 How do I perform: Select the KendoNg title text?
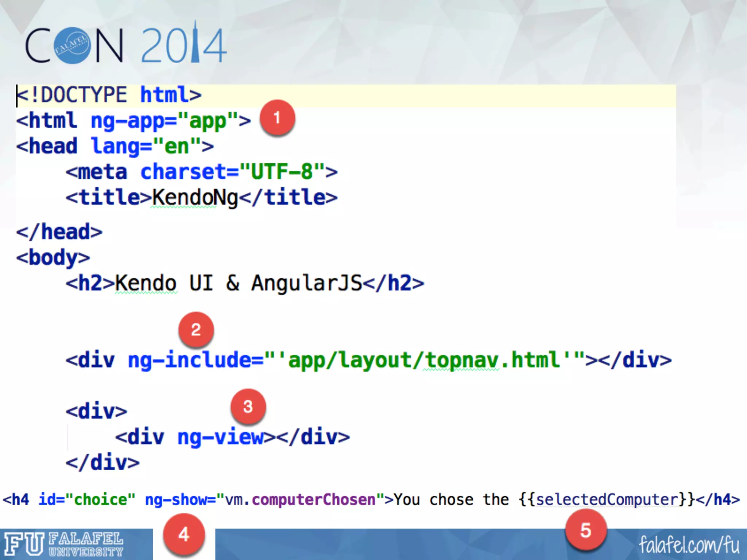click(195, 198)
